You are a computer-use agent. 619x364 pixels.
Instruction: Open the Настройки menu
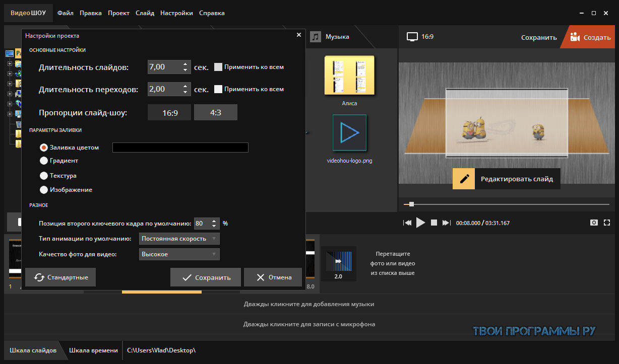coord(176,13)
